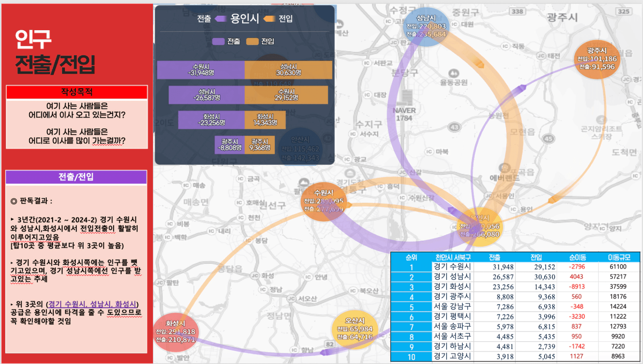Select the 성남시 bubble on the map
Viewport: 643px width, 364px height.
click(x=426, y=26)
